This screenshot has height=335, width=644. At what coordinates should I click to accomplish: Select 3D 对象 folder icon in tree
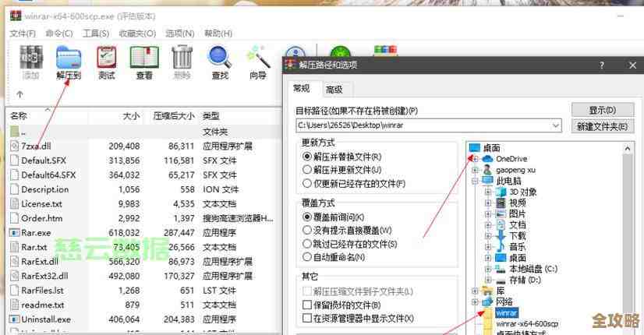501,192
